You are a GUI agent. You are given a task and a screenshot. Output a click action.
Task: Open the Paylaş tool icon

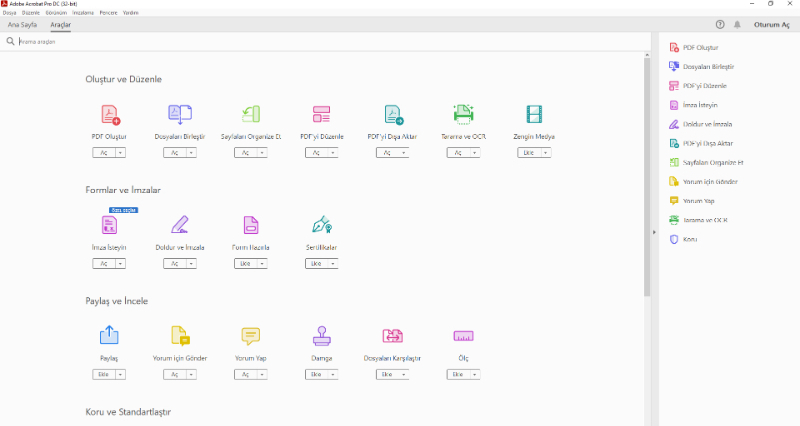tap(109, 335)
